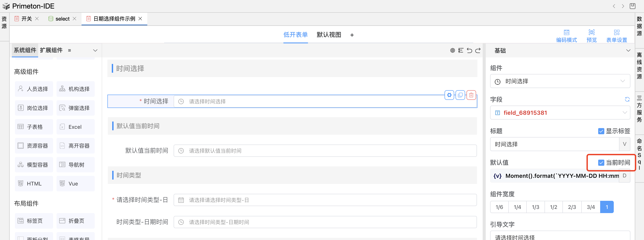Open the 扩展组件 tab
Screen dimensions: 644x240
pyautogui.click(x=51, y=50)
